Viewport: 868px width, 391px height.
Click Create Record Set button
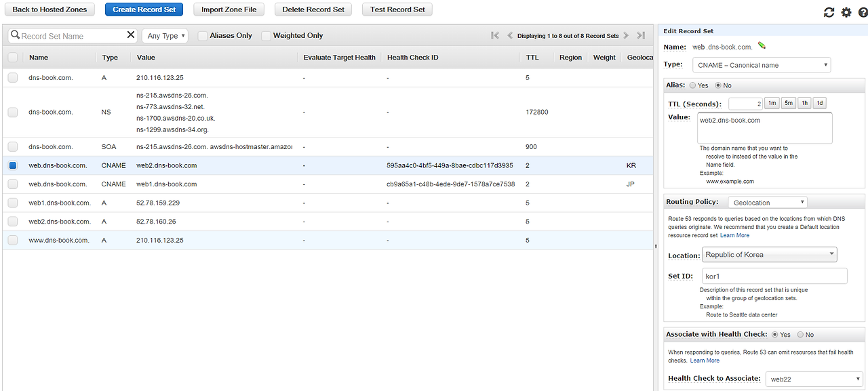(144, 9)
